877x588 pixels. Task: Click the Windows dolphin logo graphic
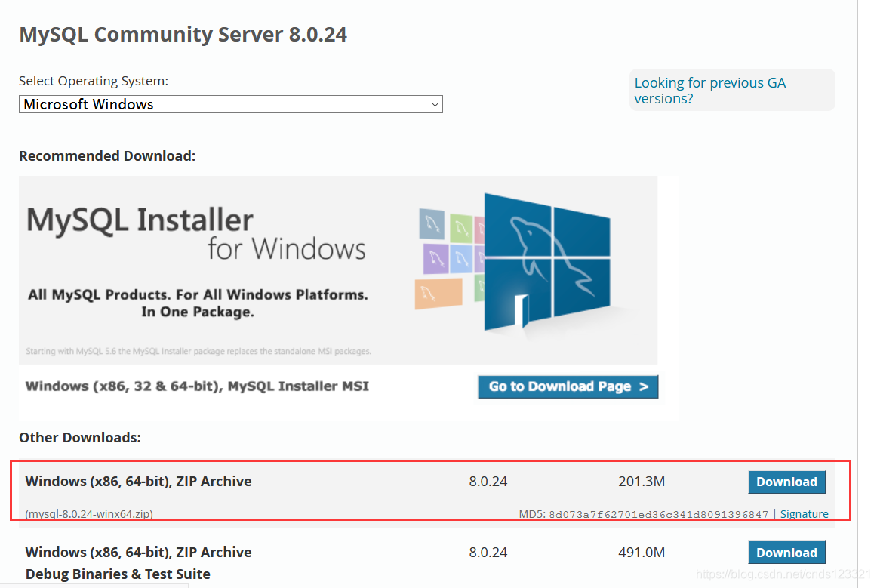546,261
